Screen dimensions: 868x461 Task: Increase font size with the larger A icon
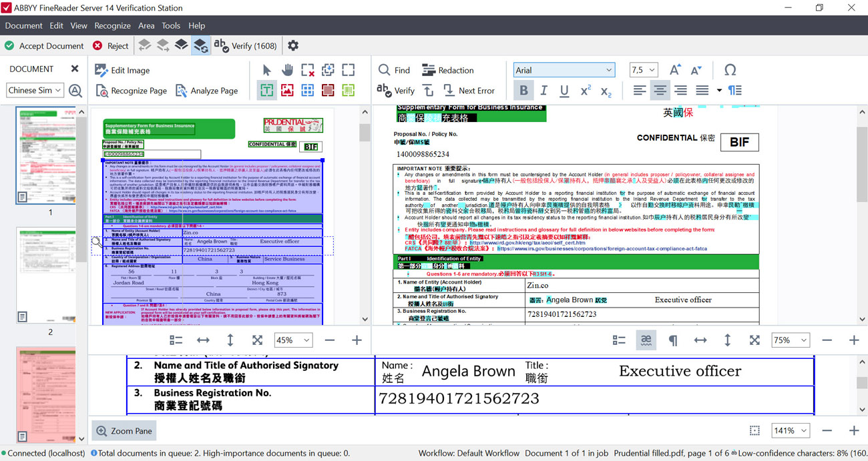(x=675, y=70)
